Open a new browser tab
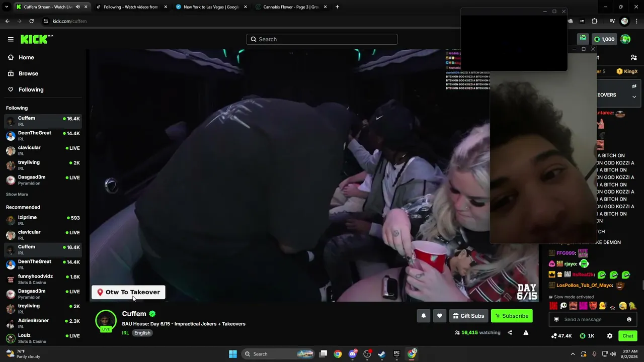 pyautogui.click(x=337, y=7)
